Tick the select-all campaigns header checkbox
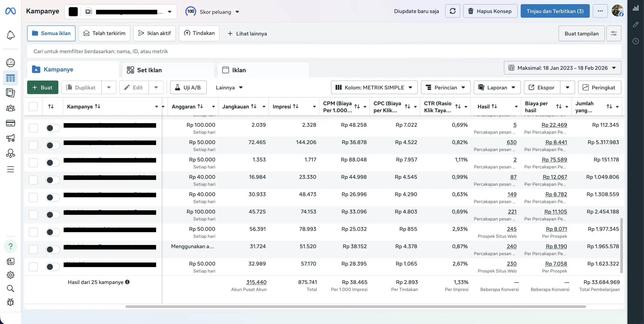The height and width of the screenshot is (324, 644). pos(33,107)
